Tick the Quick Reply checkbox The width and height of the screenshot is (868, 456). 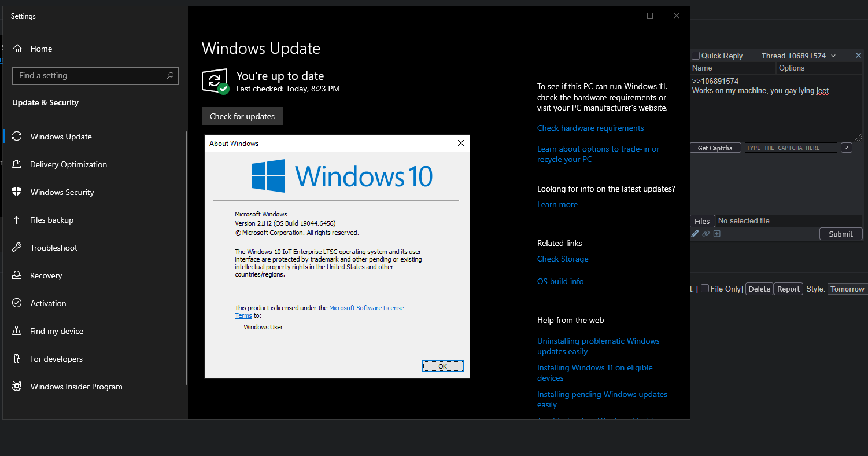pos(696,56)
